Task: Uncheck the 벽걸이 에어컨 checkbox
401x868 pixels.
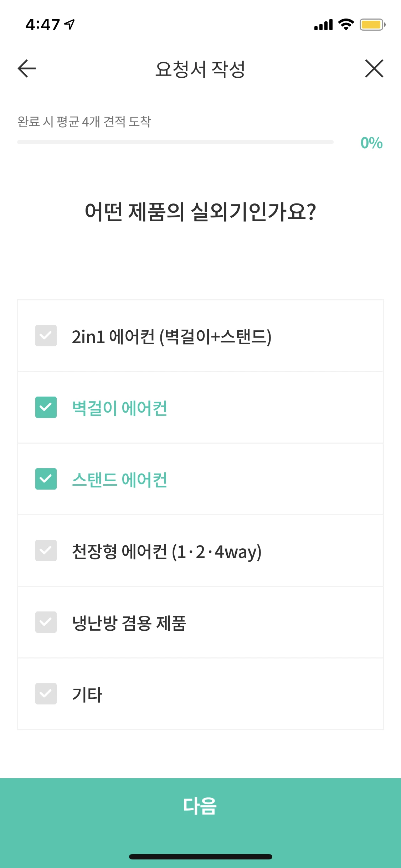Action: pyautogui.click(x=46, y=407)
